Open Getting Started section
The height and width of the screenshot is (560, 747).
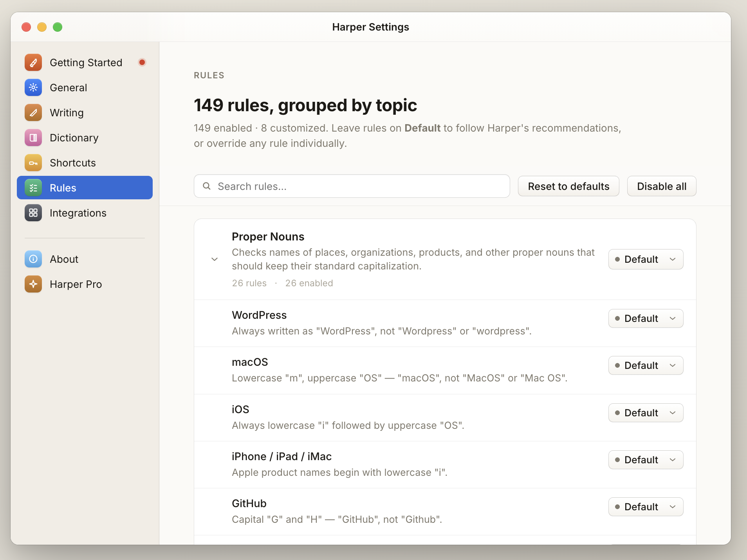(85, 63)
